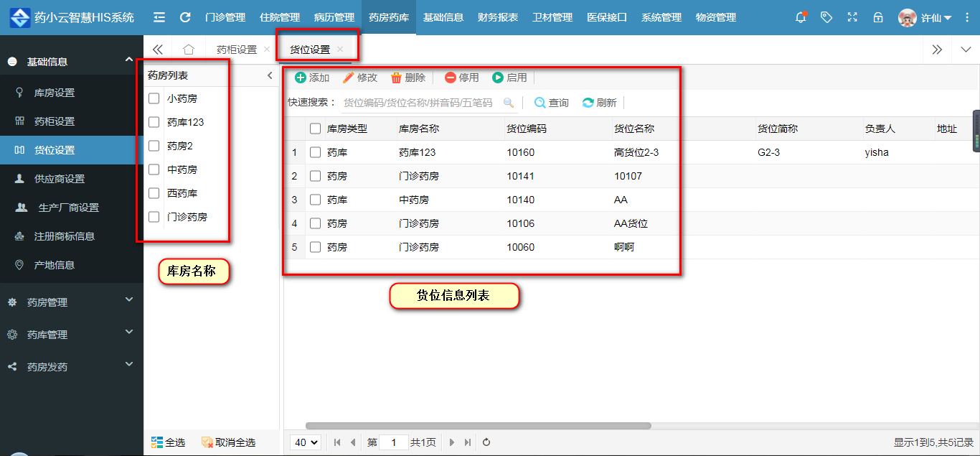Enter fullscreen mode via expand icon
980x456 pixels.
point(852,17)
